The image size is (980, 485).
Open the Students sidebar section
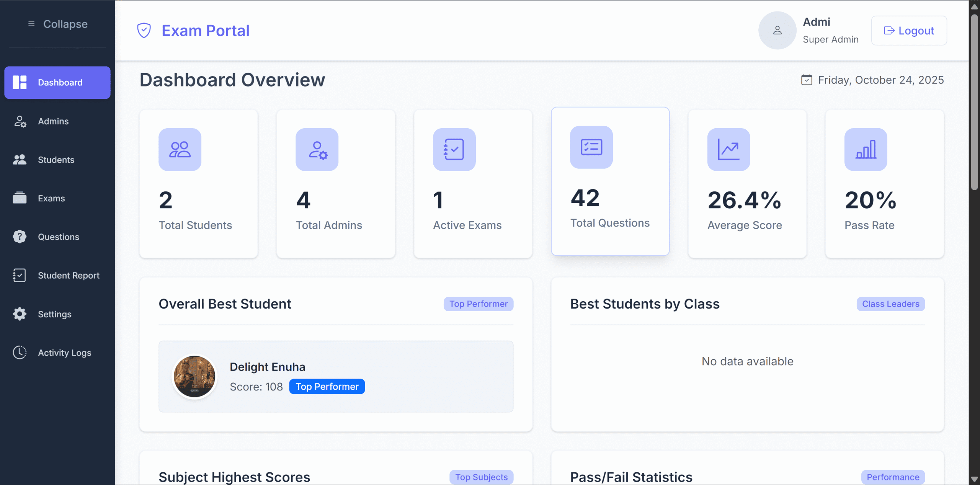[x=56, y=160]
